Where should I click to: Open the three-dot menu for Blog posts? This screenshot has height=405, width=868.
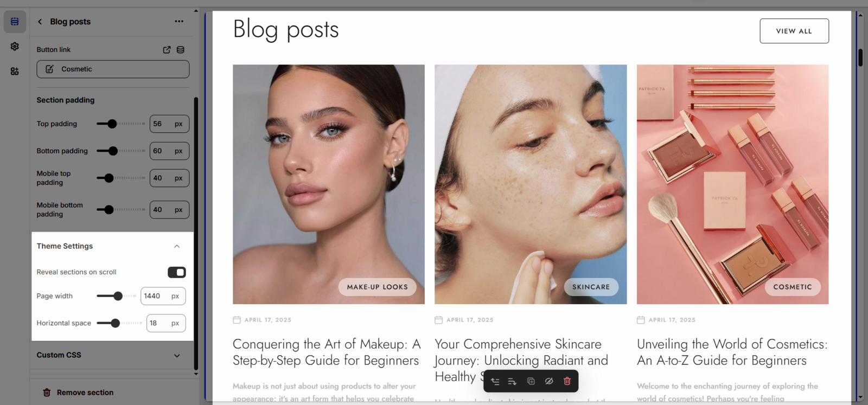179,22
